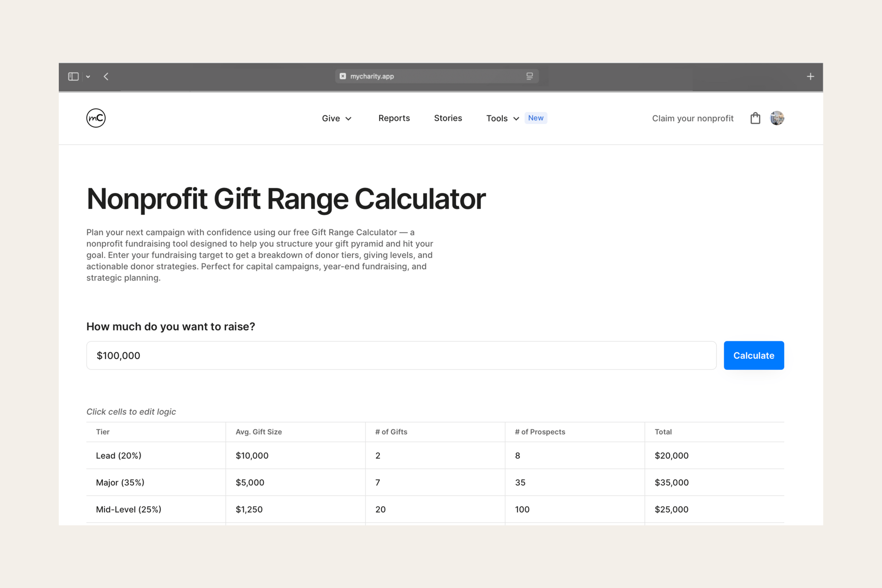The image size is (882, 588).
Task: Open a new tab with plus icon
Action: [x=810, y=76]
